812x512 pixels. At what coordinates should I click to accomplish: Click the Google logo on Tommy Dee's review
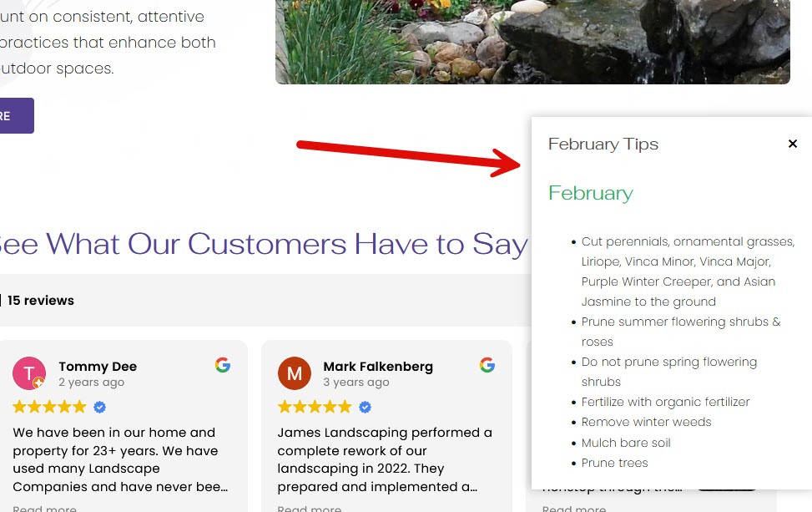click(x=222, y=365)
